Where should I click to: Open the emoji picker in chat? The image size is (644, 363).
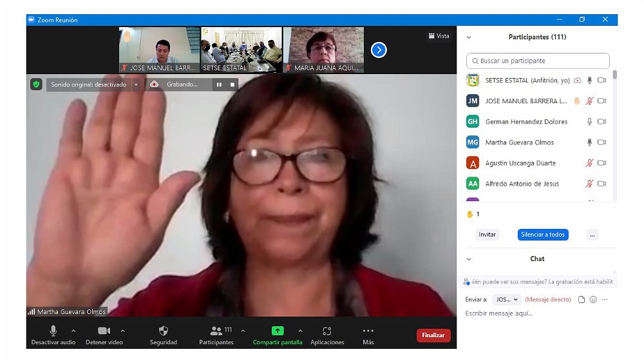point(593,300)
